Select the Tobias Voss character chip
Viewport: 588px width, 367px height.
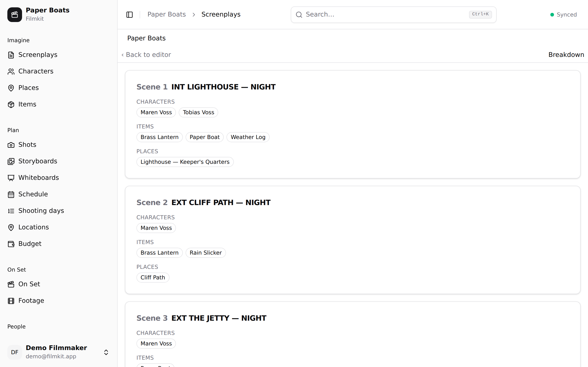198,112
